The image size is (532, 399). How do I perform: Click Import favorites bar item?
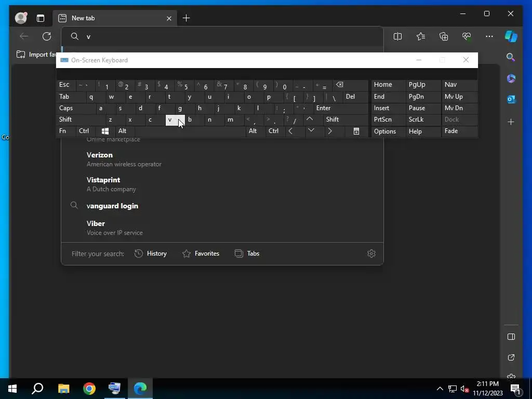click(36, 55)
